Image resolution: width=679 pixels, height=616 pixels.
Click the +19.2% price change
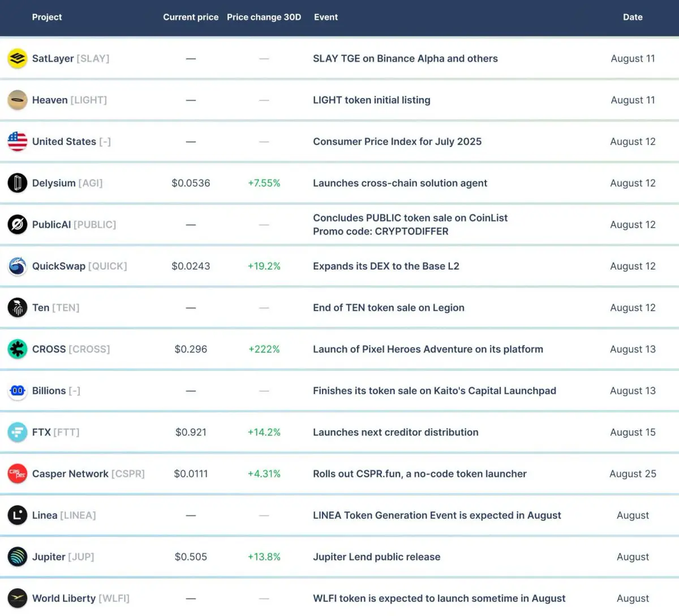pyautogui.click(x=264, y=266)
